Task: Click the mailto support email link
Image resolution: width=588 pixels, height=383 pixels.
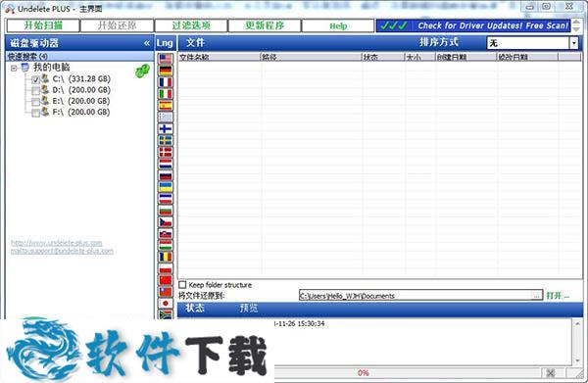Action: pos(62,251)
